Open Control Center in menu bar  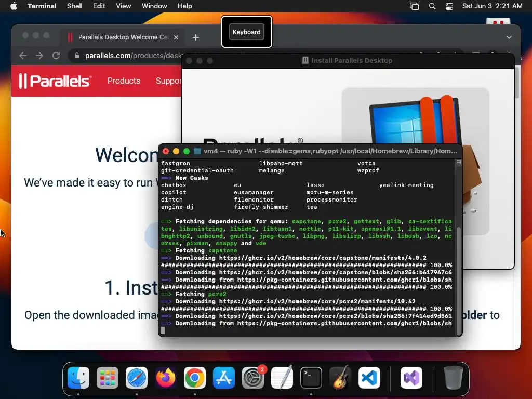click(x=449, y=6)
